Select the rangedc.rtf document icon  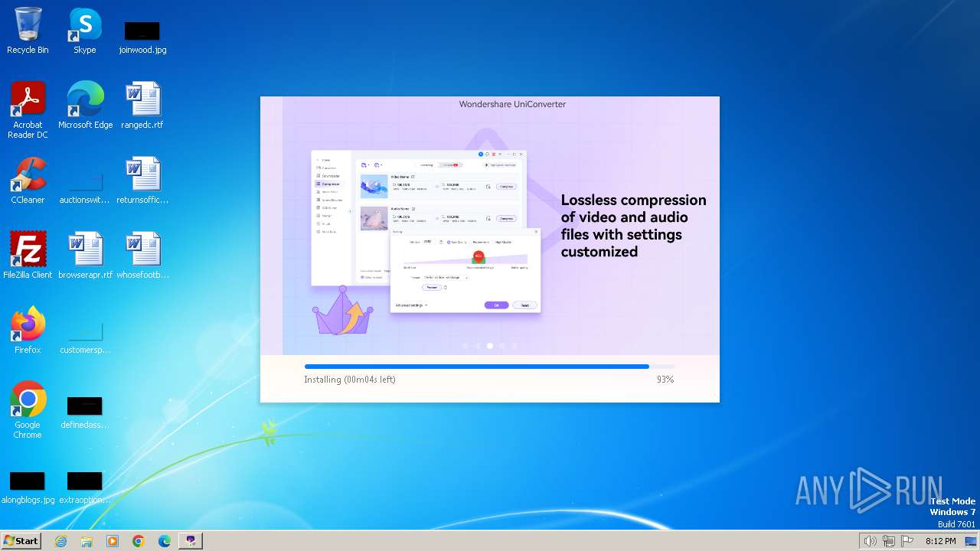(x=142, y=106)
